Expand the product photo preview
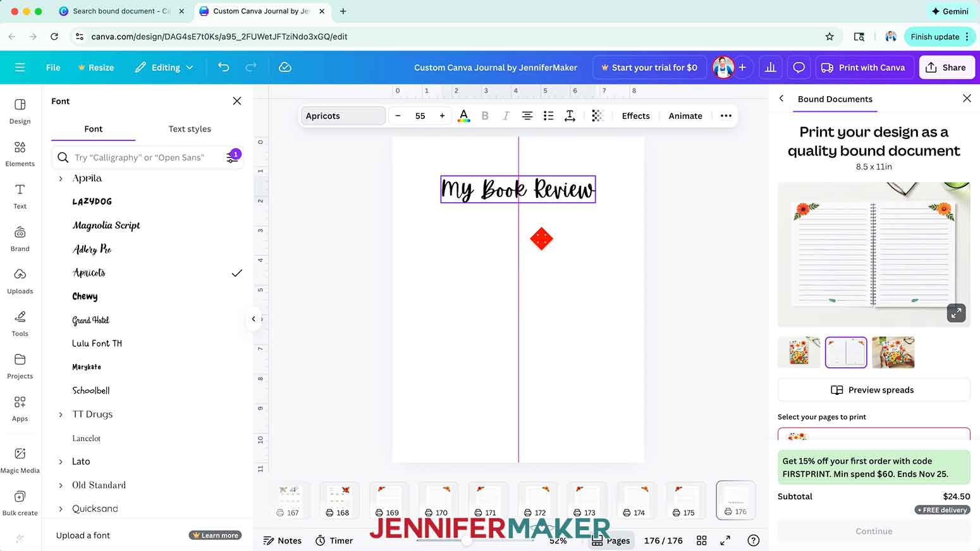Viewport: 980px width, 551px height. click(956, 313)
